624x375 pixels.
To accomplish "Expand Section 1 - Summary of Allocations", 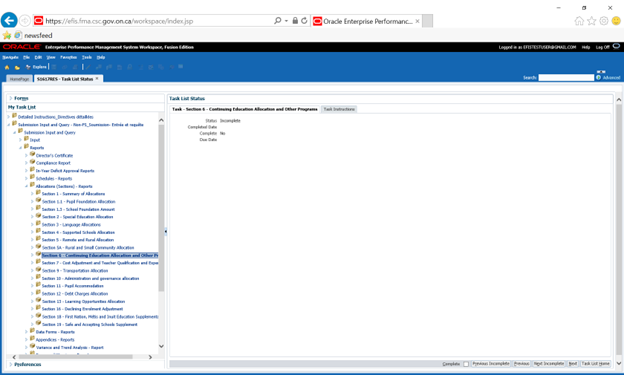I will click(x=32, y=194).
